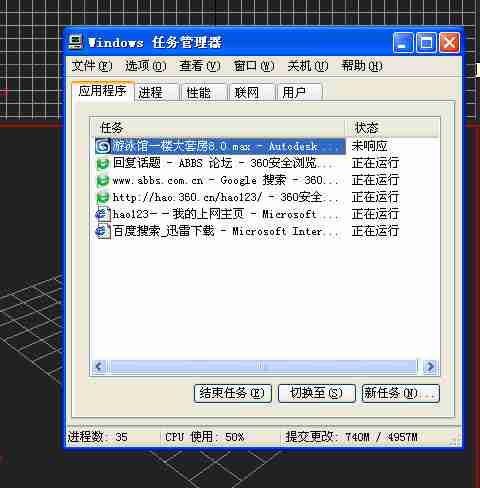Close the Task Manager window

click(x=449, y=43)
